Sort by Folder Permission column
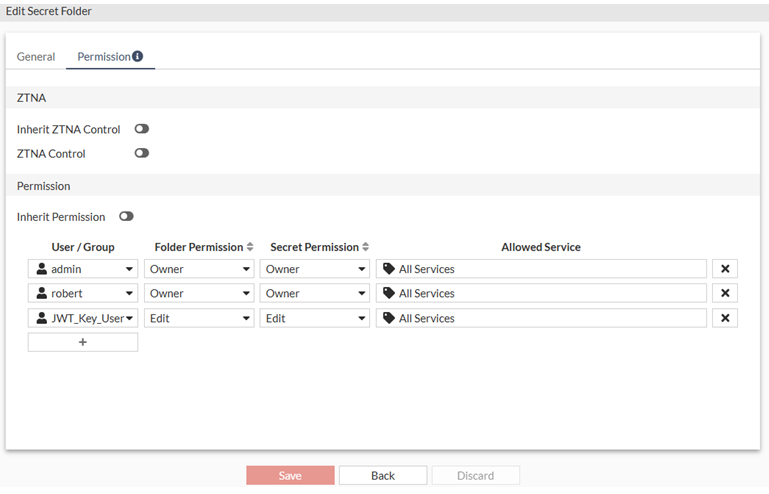769x494 pixels. (250, 247)
